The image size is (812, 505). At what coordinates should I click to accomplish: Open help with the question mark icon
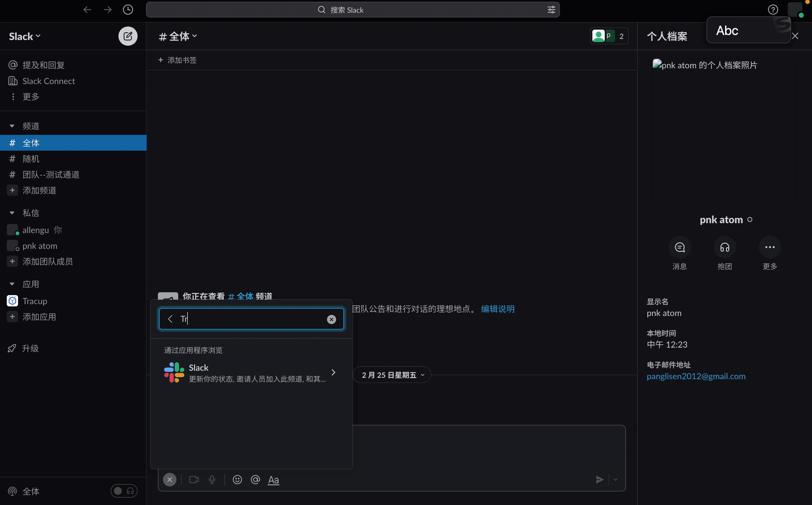coord(773,10)
